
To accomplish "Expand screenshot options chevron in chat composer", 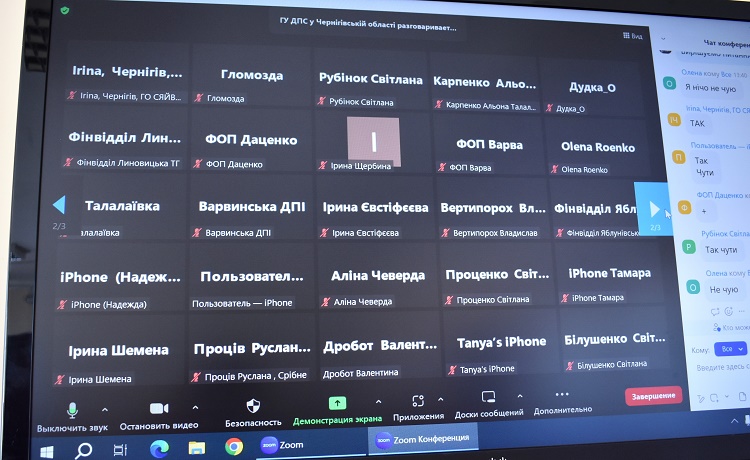I will (x=727, y=397).
